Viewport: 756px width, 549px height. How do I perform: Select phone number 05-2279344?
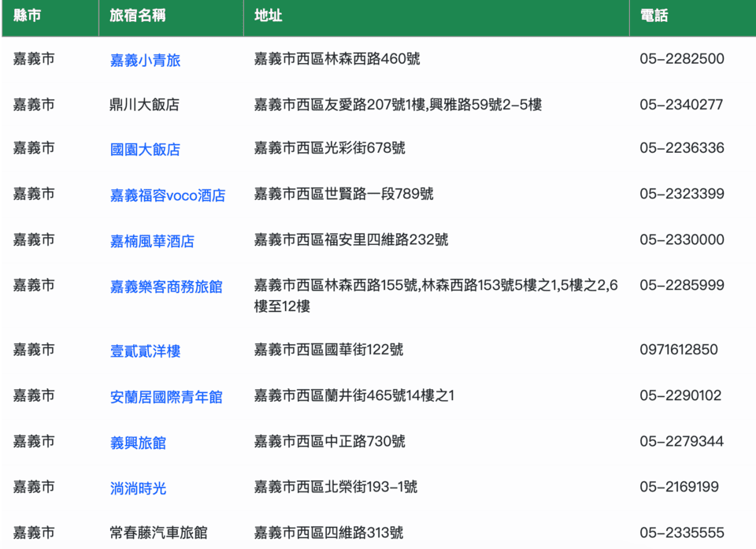[682, 441]
